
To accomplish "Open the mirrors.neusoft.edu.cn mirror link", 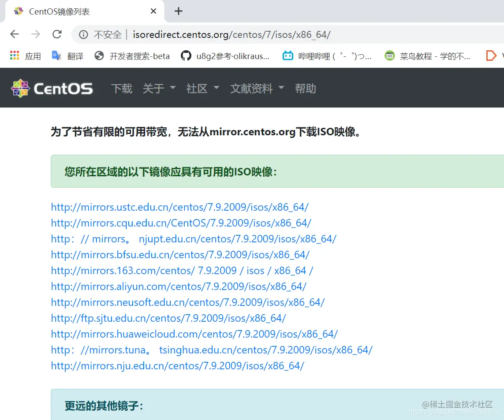I will [188, 302].
